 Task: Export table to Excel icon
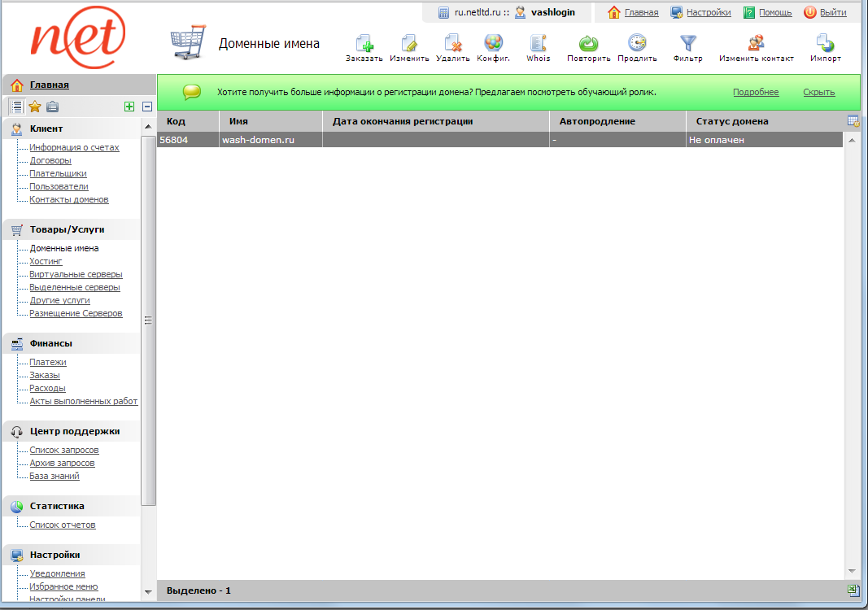[x=853, y=590]
